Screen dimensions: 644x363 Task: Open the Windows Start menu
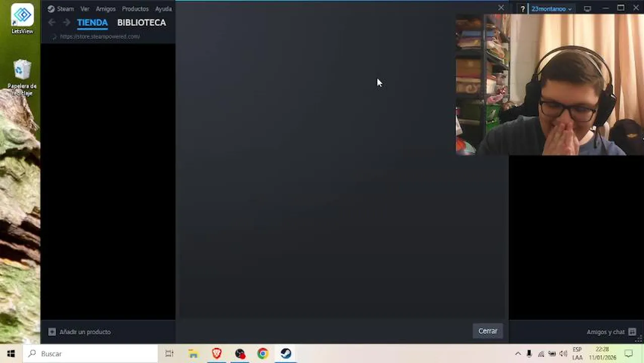point(11,353)
